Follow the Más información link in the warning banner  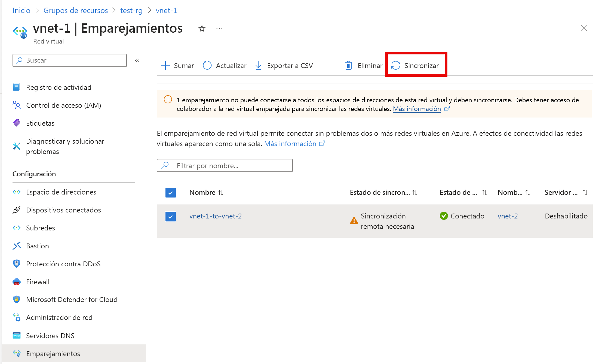pos(416,109)
